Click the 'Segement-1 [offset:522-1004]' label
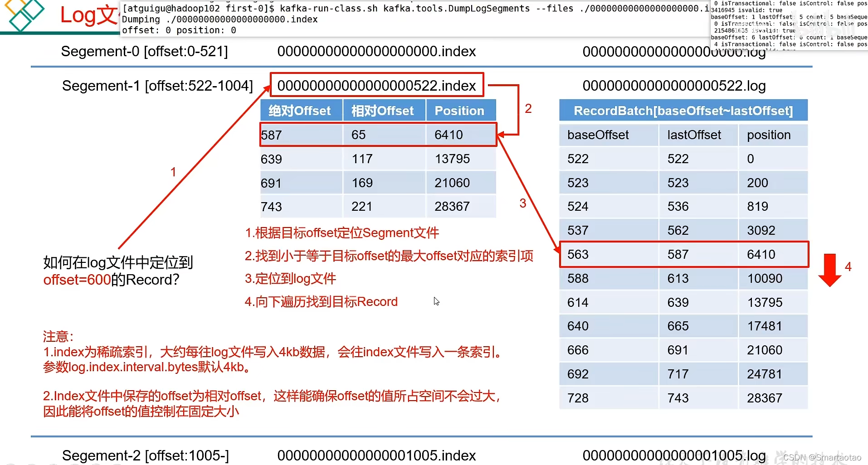Image resolution: width=868 pixels, height=465 pixels. click(157, 86)
